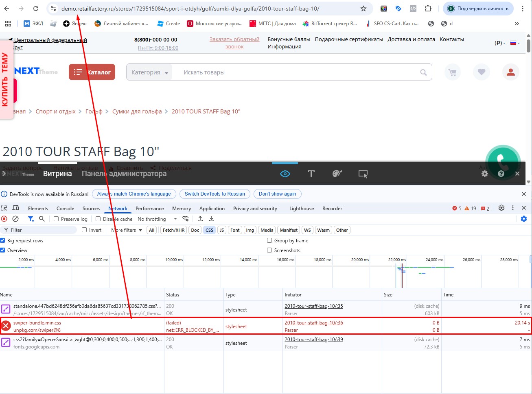Expand the More filters dropdown
Viewport: 532px width, 394px height.
pyautogui.click(x=127, y=230)
